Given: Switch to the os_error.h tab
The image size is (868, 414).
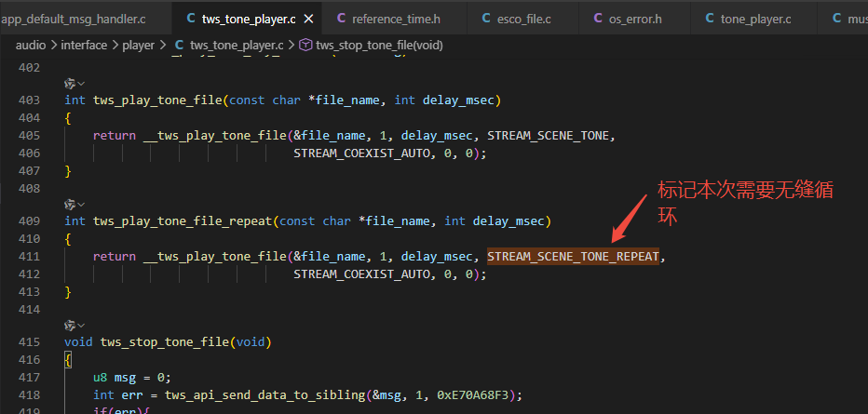Looking at the screenshot, I should [x=635, y=19].
